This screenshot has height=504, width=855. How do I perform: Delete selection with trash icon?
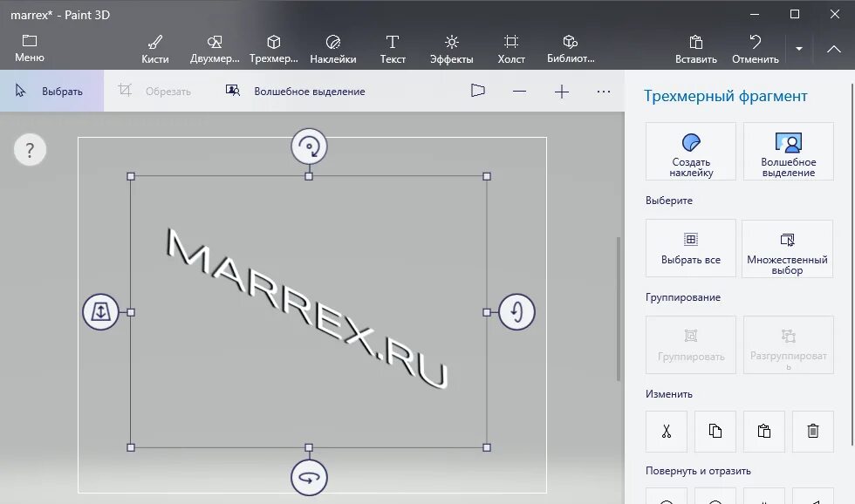[813, 432]
